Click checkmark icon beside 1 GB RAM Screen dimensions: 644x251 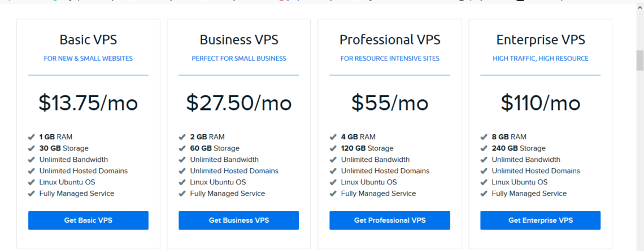coord(31,137)
